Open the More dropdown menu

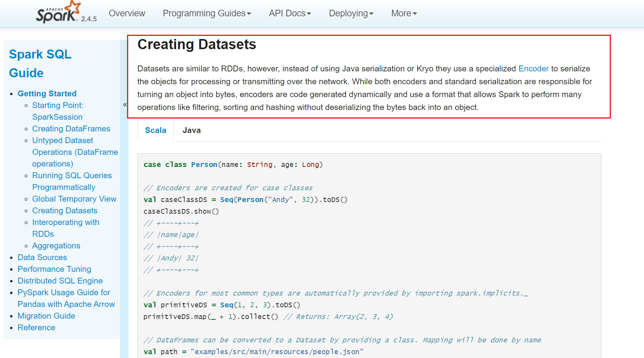click(404, 13)
